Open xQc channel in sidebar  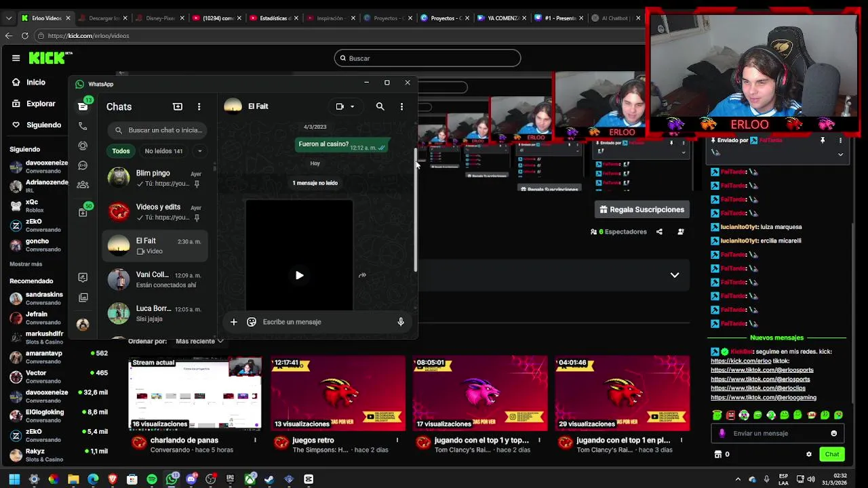(x=34, y=205)
